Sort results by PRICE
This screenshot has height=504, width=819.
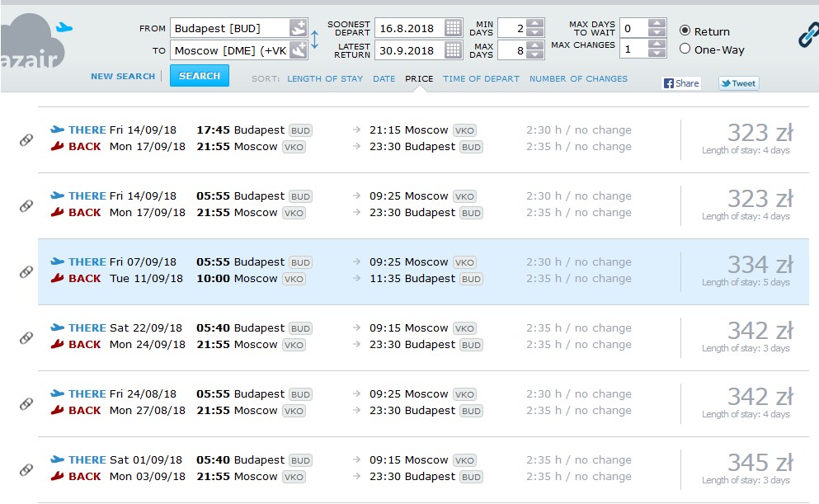pyautogui.click(x=419, y=79)
